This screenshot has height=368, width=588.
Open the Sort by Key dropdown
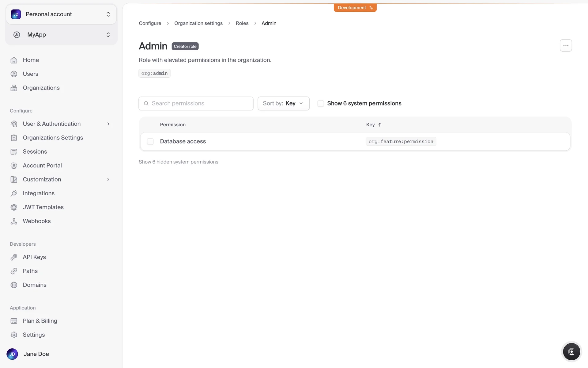click(x=283, y=103)
